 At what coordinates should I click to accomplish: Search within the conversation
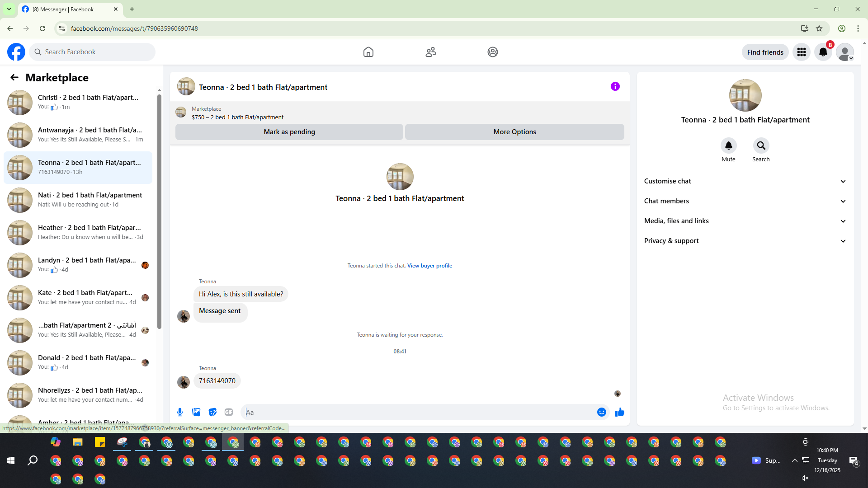pos(761,145)
